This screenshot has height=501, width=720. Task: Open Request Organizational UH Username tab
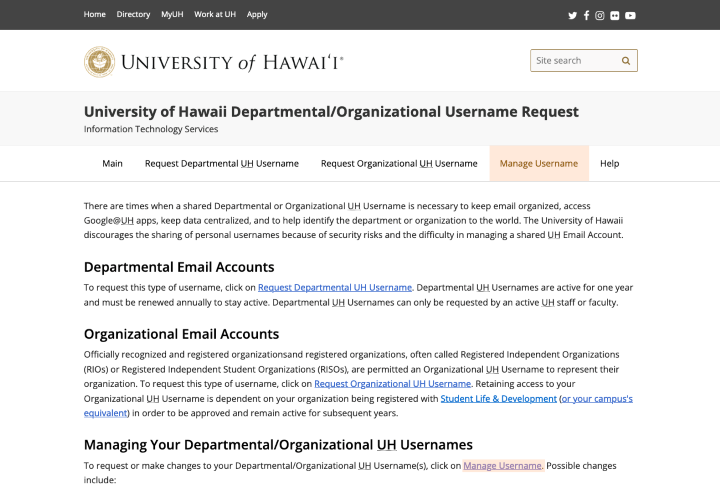(399, 163)
